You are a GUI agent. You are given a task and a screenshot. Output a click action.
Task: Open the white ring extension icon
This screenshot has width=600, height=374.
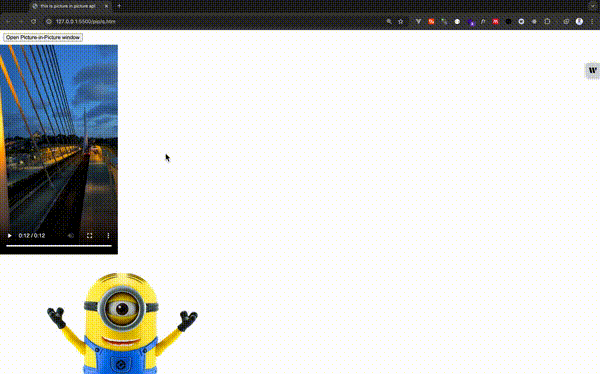pyautogui.click(x=521, y=21)
